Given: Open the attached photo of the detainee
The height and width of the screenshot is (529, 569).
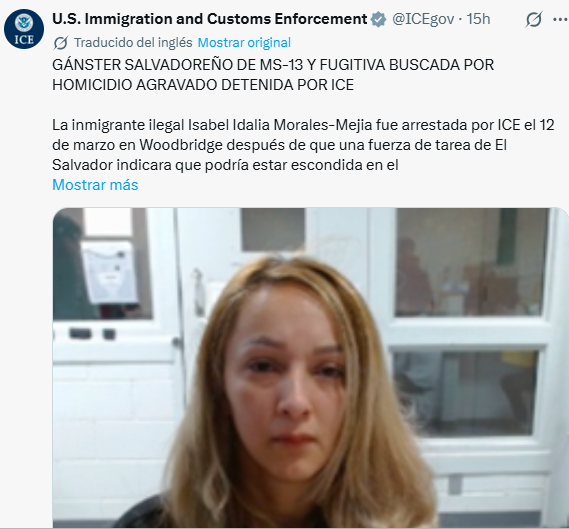Looking at the screenshot, I should click(x=311, y=368).
